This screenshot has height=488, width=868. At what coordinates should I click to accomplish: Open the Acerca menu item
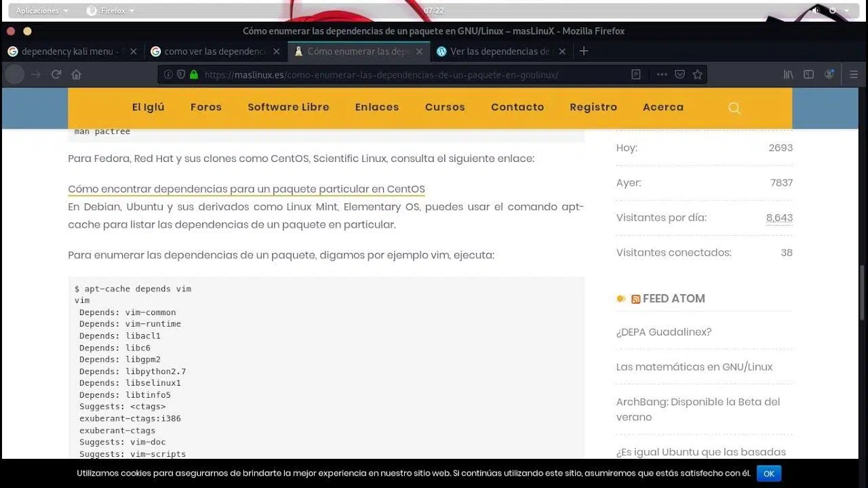pos(663,107)
